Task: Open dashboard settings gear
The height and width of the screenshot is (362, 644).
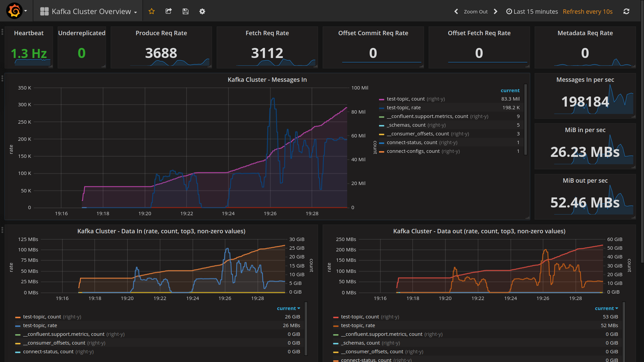Action: [x=202, y=11]
